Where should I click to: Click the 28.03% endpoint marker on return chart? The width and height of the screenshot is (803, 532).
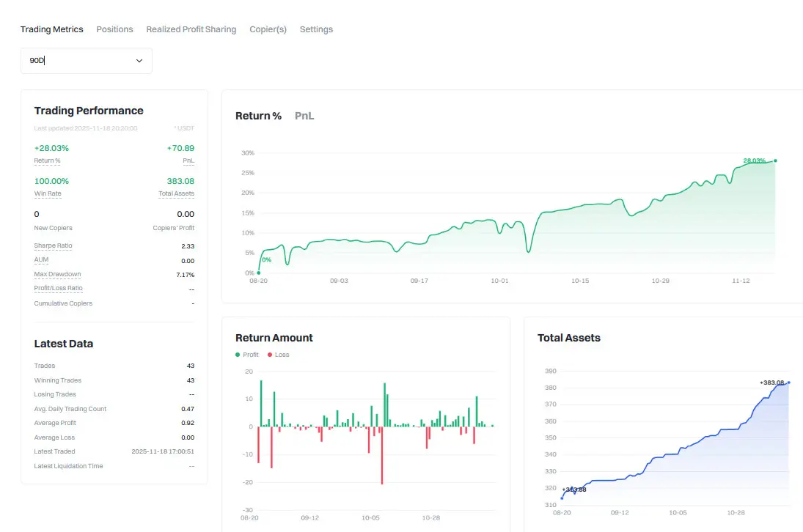click(x=775, y=160)
